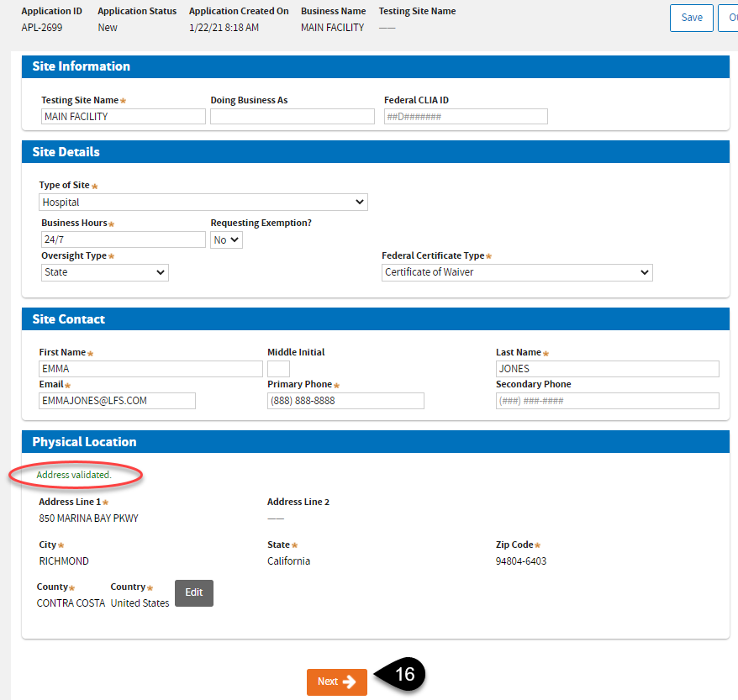The image size is (738, 700).
Task: Select the Secondary Phone field
Action: pyautogui.click(x=607, y=401)
